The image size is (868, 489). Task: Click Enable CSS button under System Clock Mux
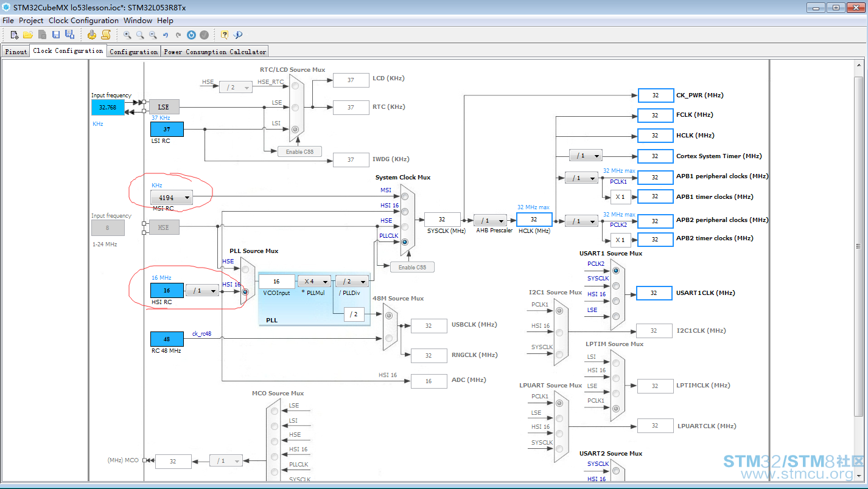coord(412,267)
